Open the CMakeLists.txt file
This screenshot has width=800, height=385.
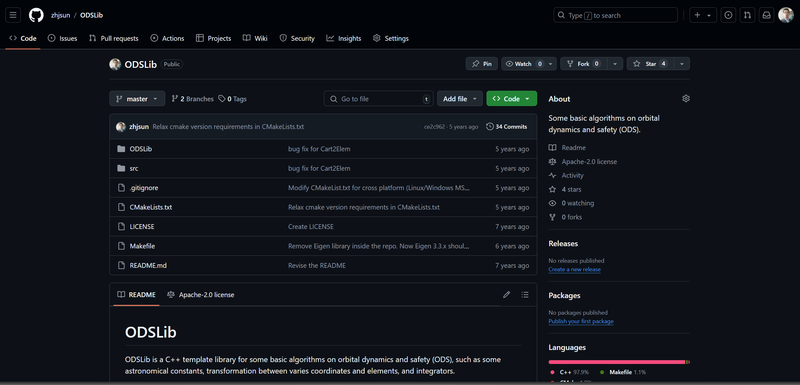(151, 207)
